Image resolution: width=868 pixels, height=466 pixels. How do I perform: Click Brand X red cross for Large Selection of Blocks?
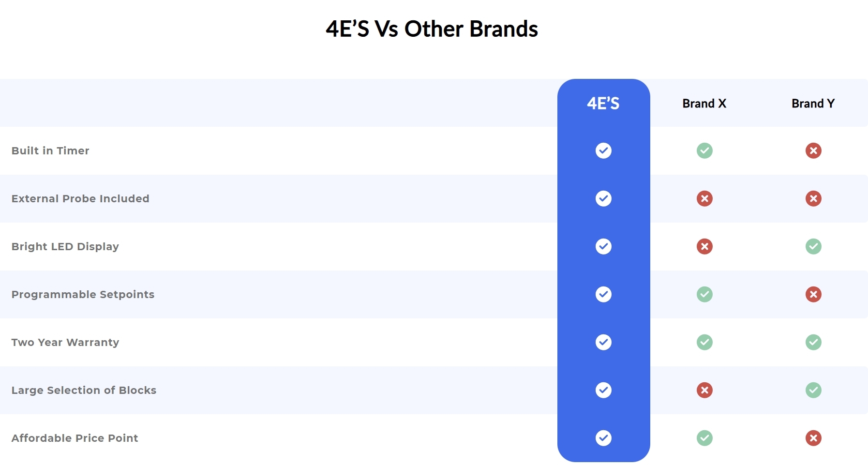pyautogui.click(x=704, y=390)
